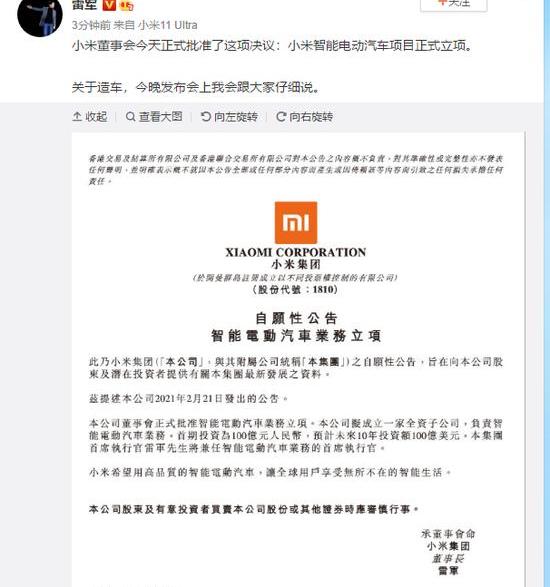Click the 自願性公告 title in the image

[x=296, y=318]
